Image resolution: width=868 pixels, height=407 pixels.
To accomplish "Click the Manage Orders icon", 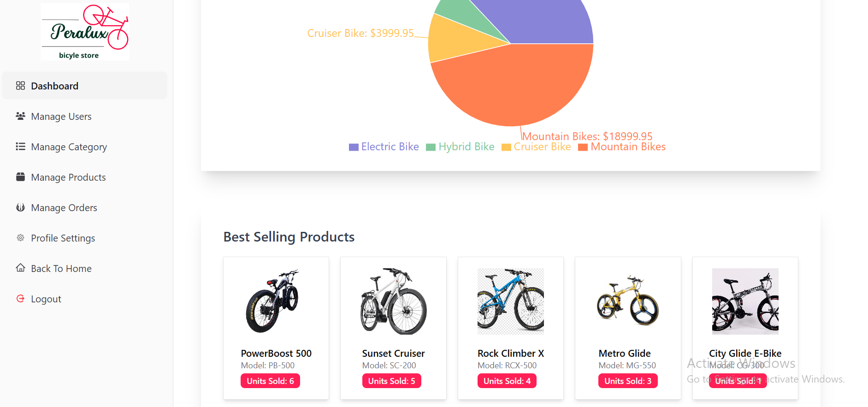I will pos(20,207).
